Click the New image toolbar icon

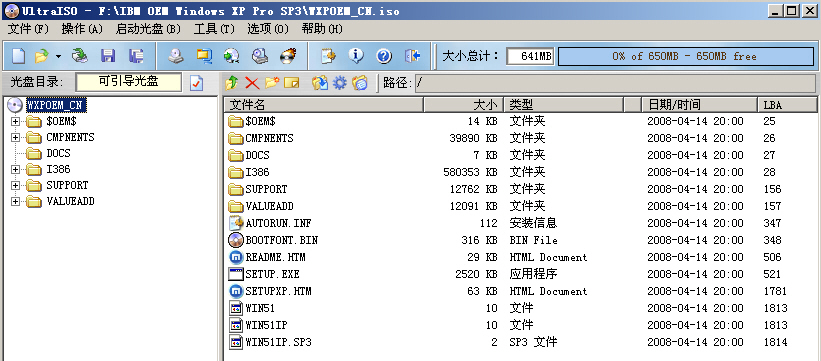[18, 56]
